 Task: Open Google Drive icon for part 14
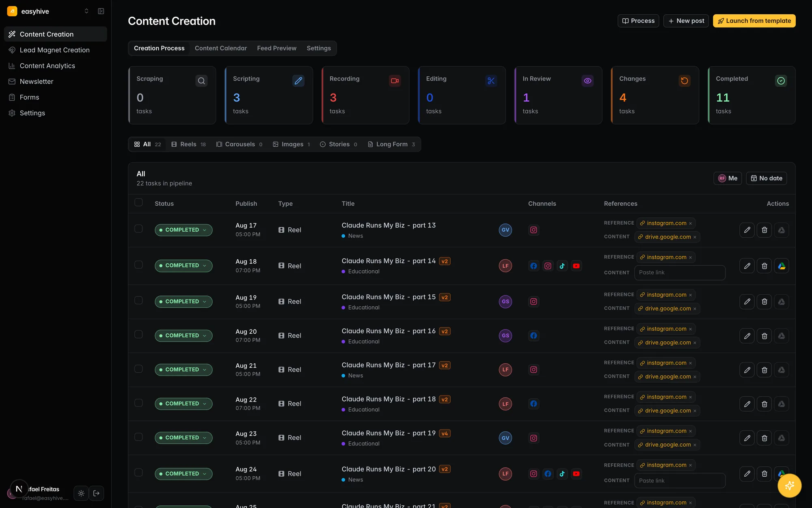click(782, 266)
